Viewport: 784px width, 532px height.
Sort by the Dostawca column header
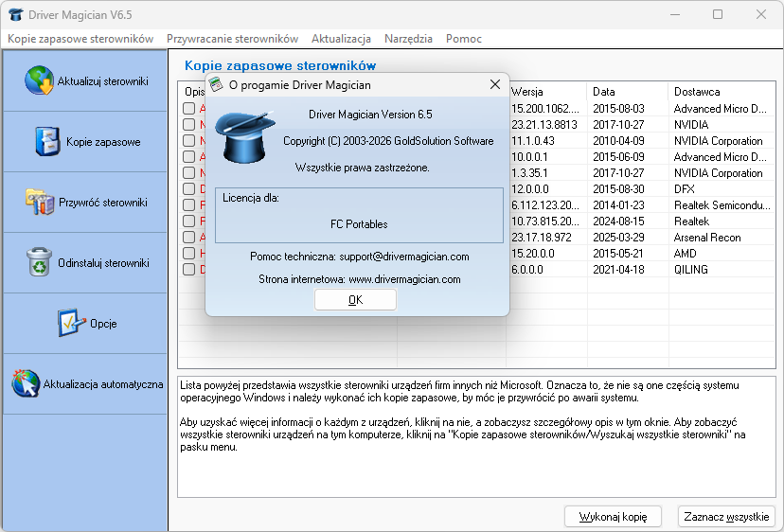(x=722, y=92)
